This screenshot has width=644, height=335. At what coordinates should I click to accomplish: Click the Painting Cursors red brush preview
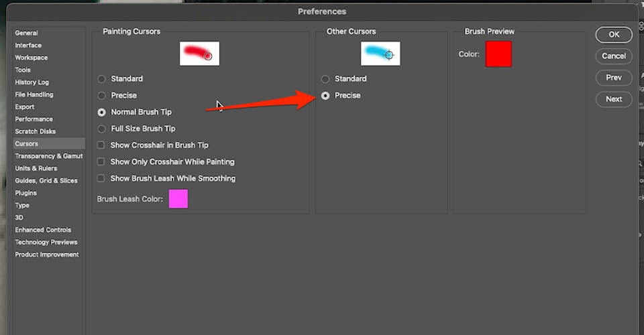[200, 54]
